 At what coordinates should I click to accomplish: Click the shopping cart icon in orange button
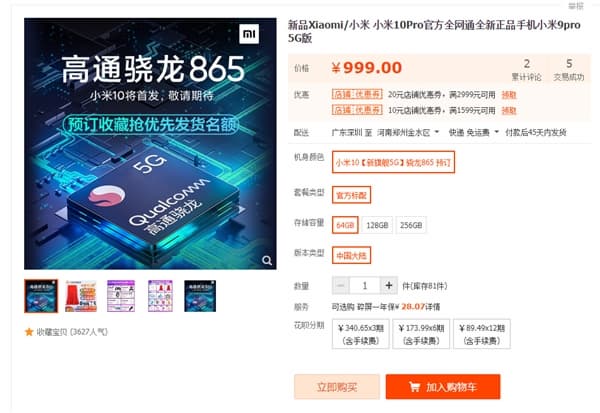click(x=415, y=387)
